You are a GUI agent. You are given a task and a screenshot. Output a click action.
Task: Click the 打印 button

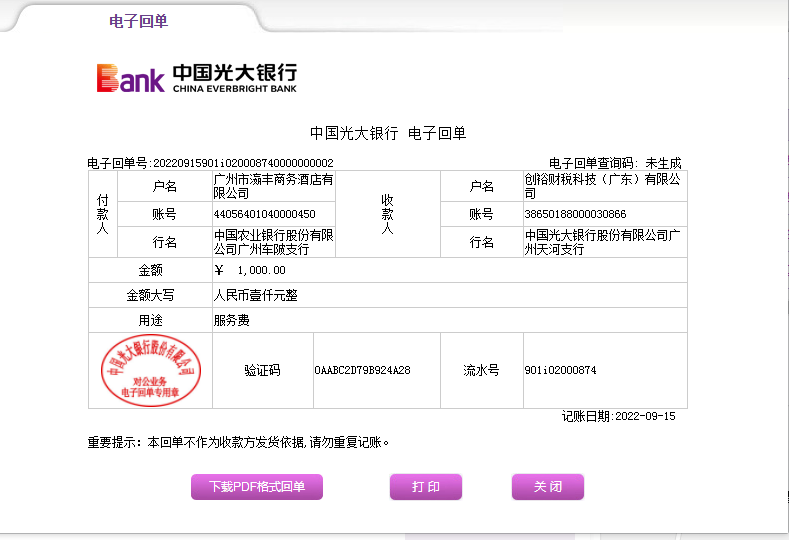pos(426,487)
